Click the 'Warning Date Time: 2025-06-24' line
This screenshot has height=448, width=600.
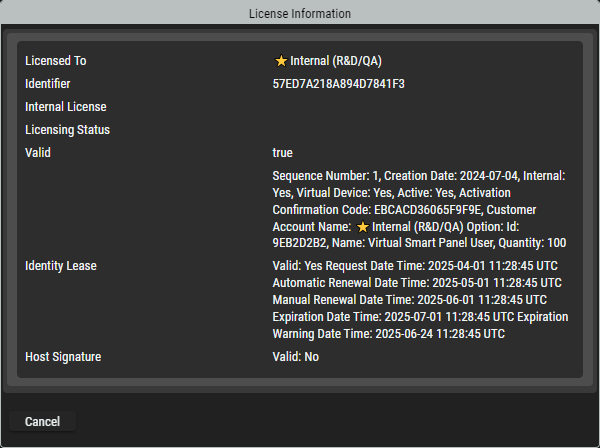coord(388,334)
